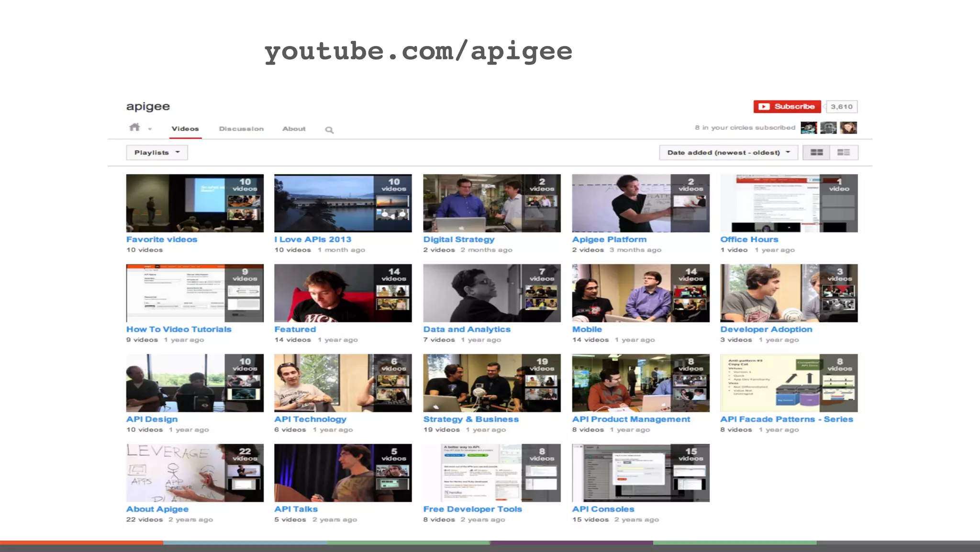The width and height of the screenshot is (980, 552).
Task: Open the Discussion tab
Action: tap(241, 129)
